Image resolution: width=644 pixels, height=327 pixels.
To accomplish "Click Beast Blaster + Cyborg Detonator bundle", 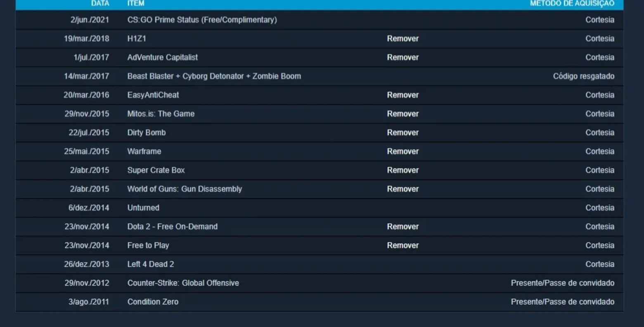I will pos(214,76).
